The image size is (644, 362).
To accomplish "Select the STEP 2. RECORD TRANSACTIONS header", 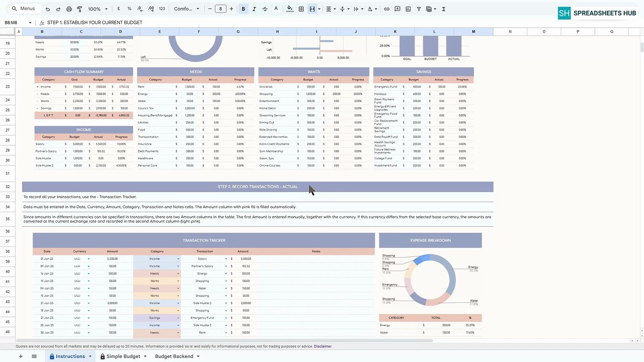I will click(x=258, y=187).
